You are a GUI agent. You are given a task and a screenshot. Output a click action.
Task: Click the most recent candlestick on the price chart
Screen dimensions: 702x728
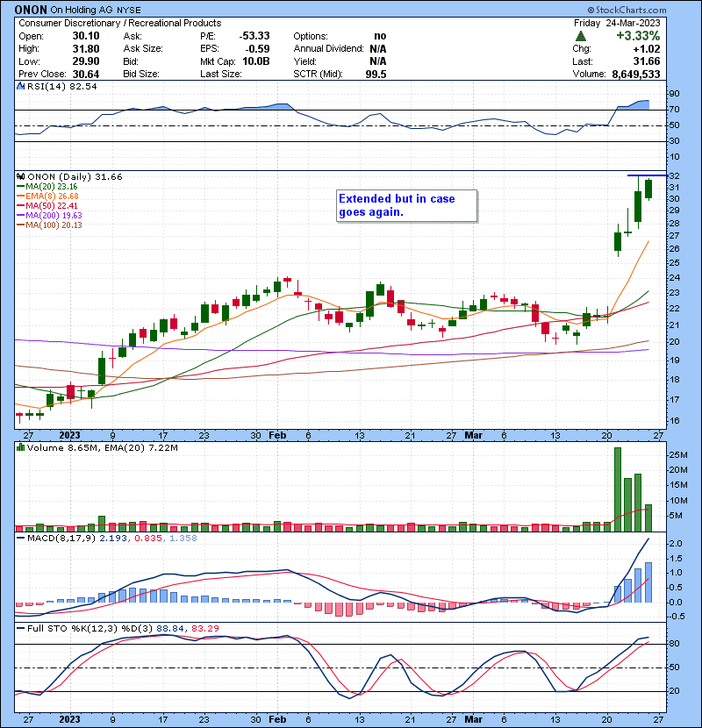648,189
